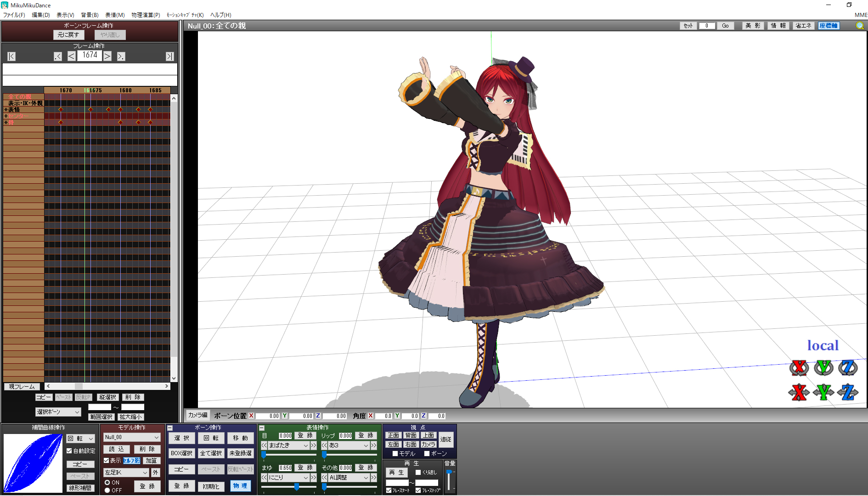Click the 音量 volume slider

pos(449,480)
